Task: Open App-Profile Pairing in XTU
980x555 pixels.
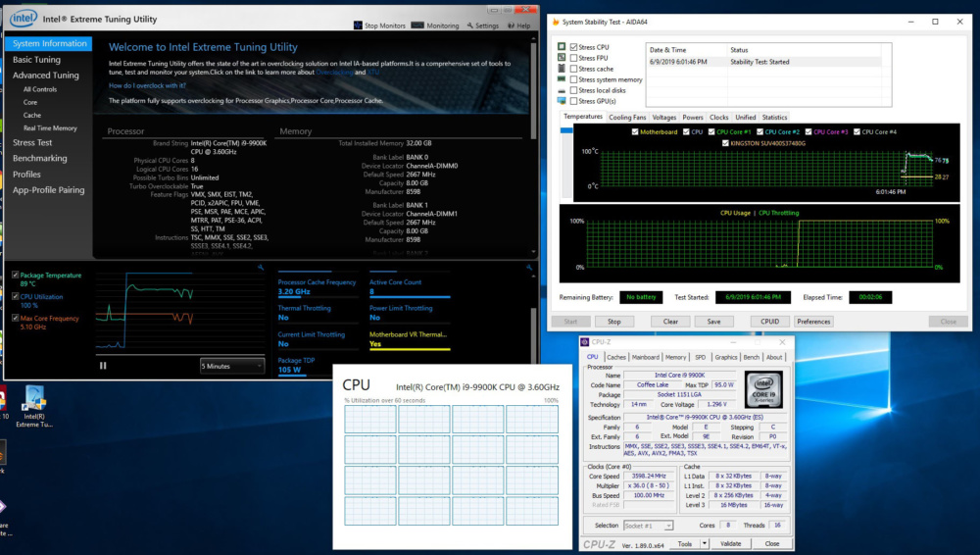Action: (48, 190)
